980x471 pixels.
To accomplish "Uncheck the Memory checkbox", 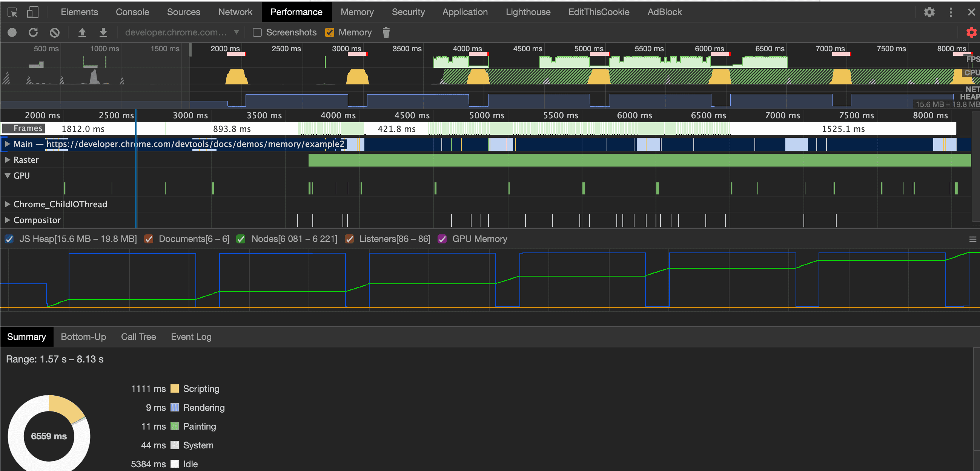I will (329, 33).
